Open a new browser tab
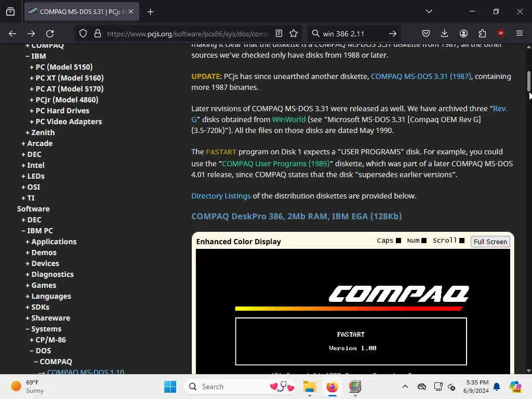Screen dimensions: 532x399 pos(150,12)
